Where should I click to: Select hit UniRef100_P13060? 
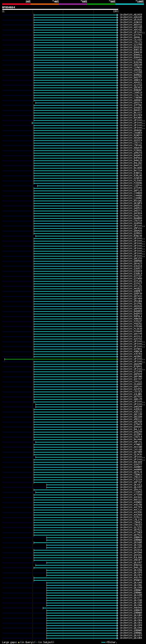[x=131, y=180]
